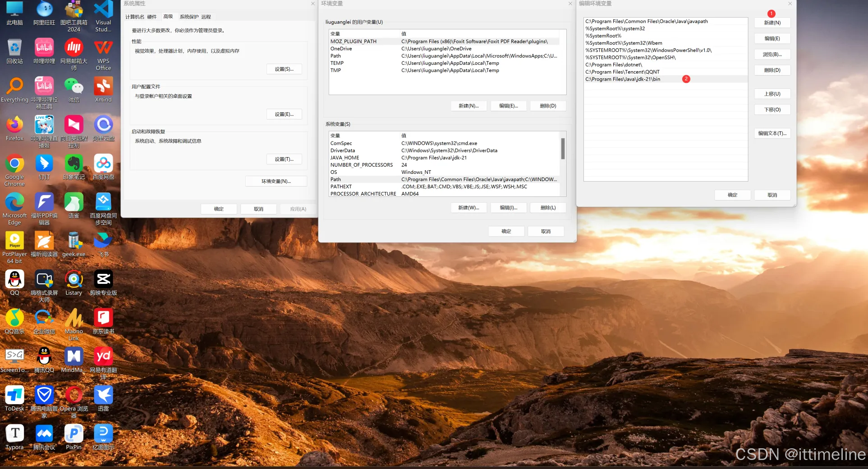868x469 pixels.
Task: Open the 腾讯会议 icon
Action: [44, 437]
